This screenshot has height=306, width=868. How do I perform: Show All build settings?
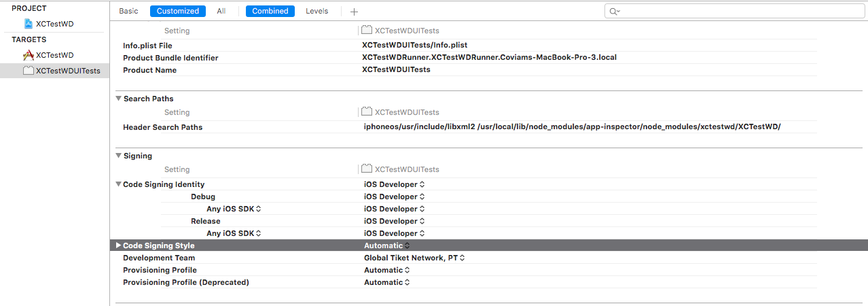[x=221, y=11]
